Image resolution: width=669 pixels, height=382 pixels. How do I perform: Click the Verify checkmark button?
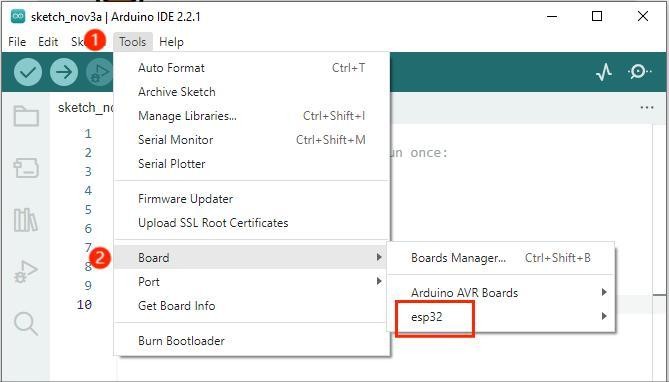coord(28,72)
